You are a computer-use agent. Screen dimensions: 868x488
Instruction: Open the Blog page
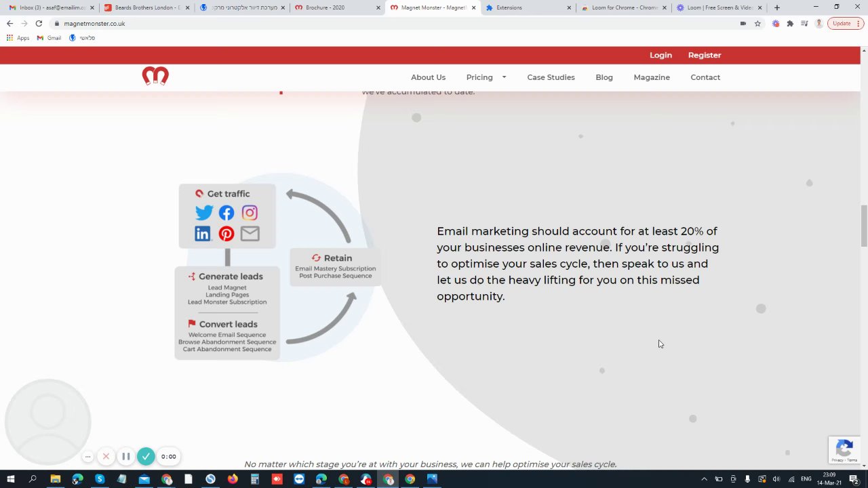604,77
